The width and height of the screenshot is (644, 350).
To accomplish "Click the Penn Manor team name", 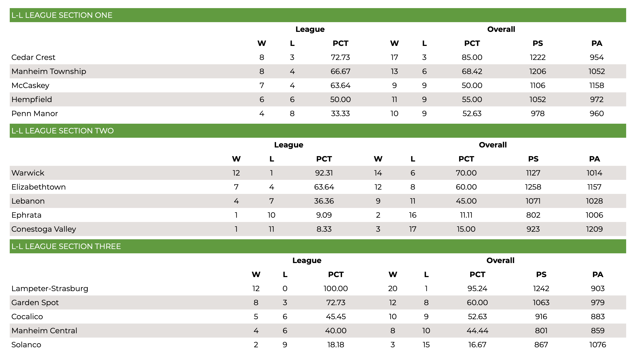I will coord(35,113).
